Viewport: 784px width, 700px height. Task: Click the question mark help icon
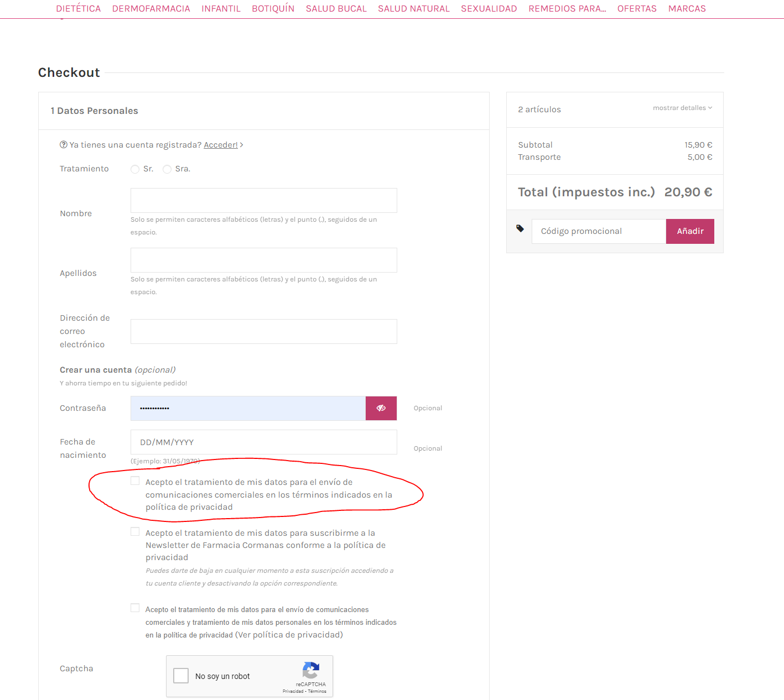pyautogui.click(x=64, y=145)
